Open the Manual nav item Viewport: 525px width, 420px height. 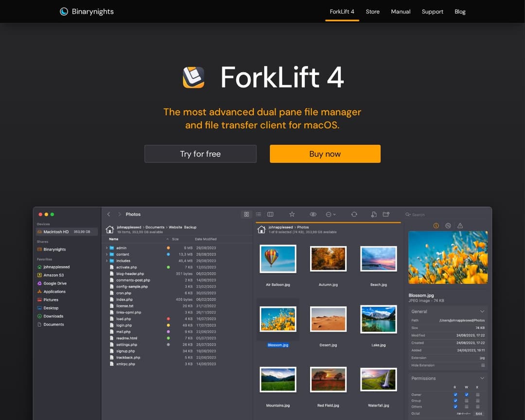coord(401,12)
